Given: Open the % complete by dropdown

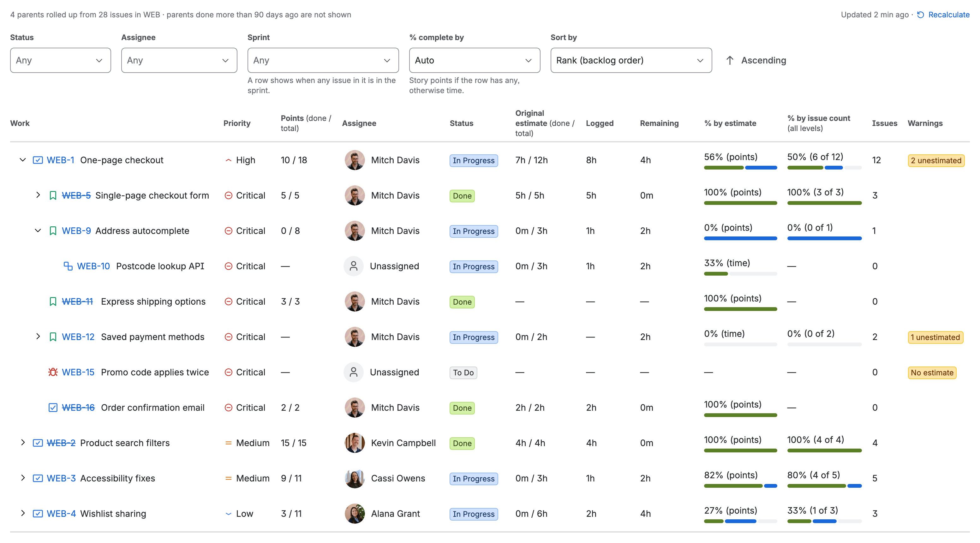Looking at the screenshot, I should point(475,61).
